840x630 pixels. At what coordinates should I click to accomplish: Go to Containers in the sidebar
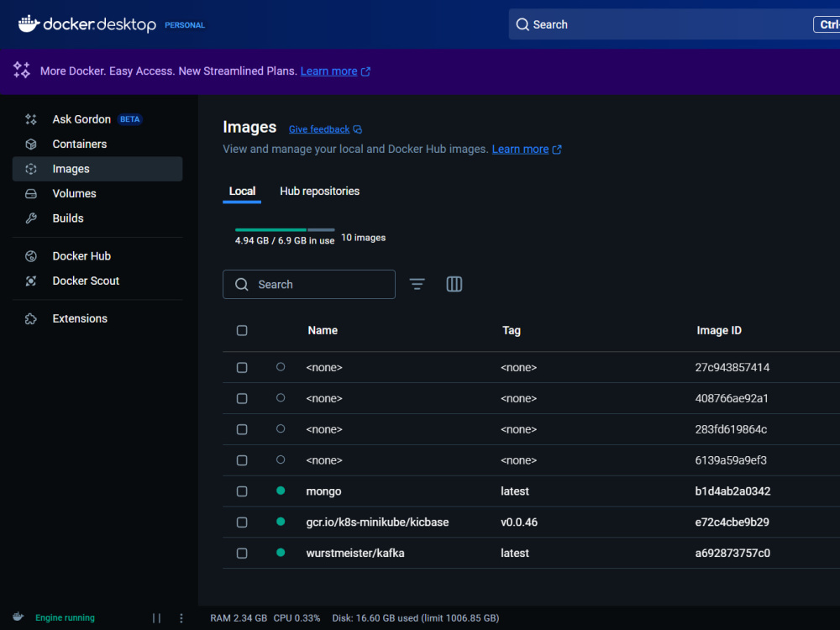coord(97,144)
